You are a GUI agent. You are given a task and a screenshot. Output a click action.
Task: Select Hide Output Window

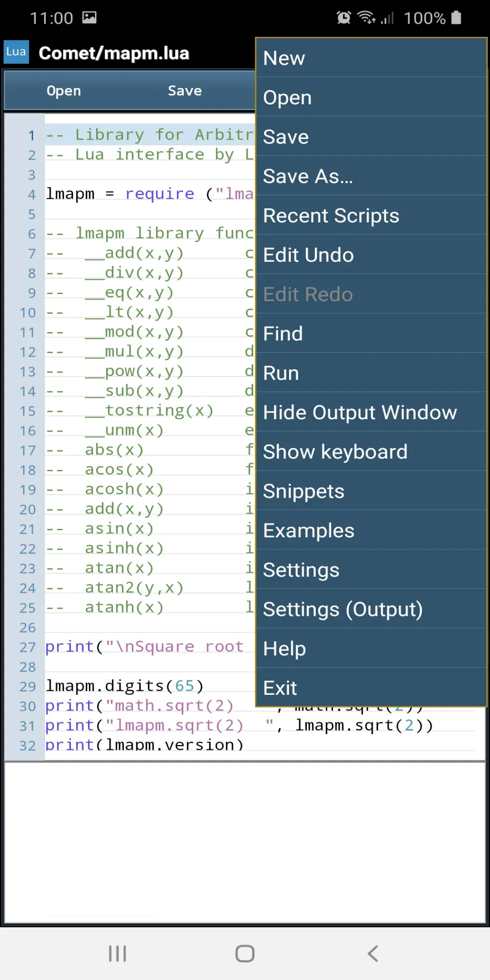coord(371,412)
